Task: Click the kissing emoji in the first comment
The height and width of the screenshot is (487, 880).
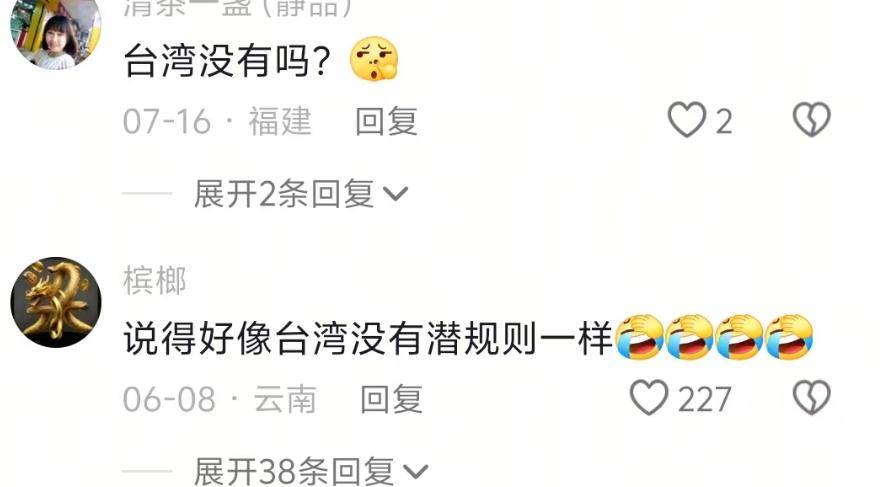Action: click(x=374, y=59)
